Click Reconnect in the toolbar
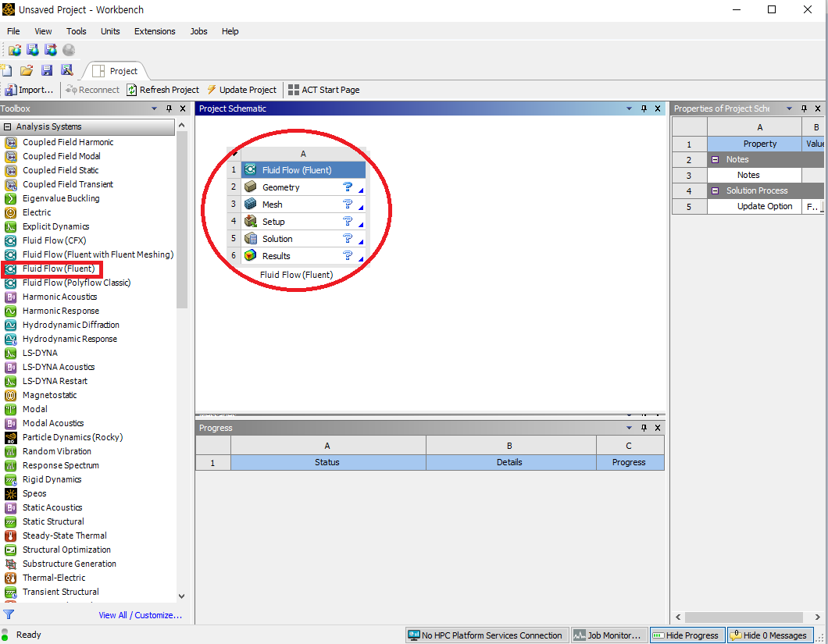828x644 pixels. 92,90
